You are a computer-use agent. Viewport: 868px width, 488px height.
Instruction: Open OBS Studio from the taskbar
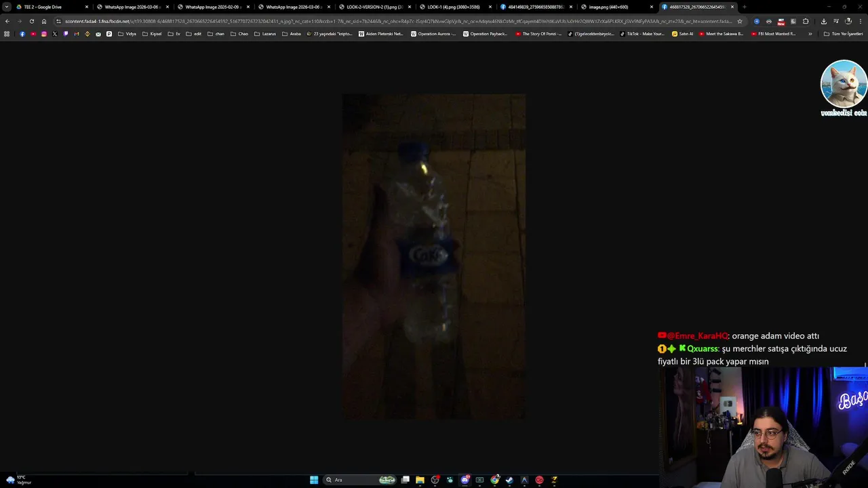click(x=435, y=480)
